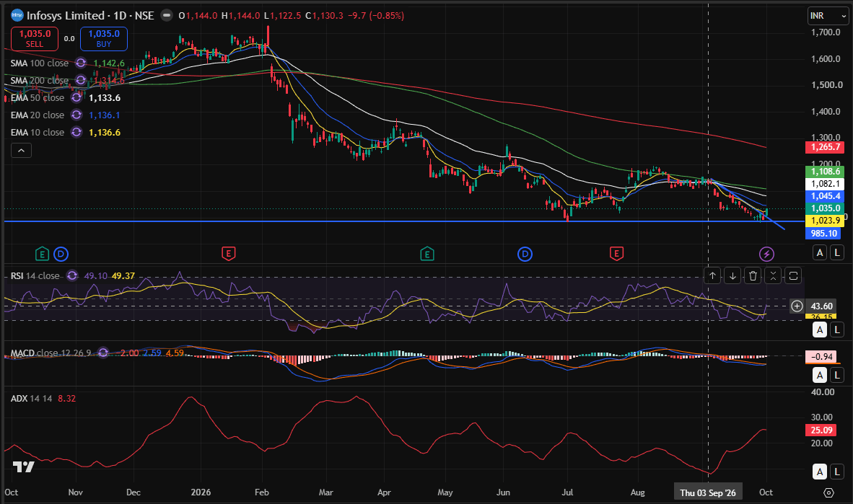Open the blue dividend D marker near June
The width and height of the screenshot is (853, 504).
point(525,254)
